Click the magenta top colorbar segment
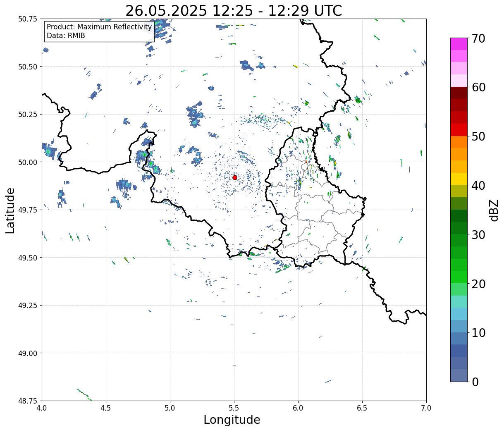The image size is (504, 430). coord(459,44)
